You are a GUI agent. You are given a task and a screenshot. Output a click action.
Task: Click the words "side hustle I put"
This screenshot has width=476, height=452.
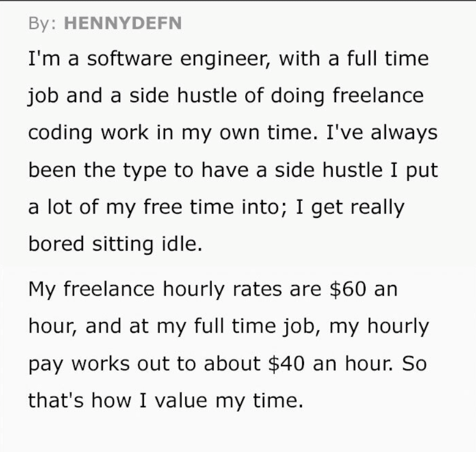click(357, 170)
